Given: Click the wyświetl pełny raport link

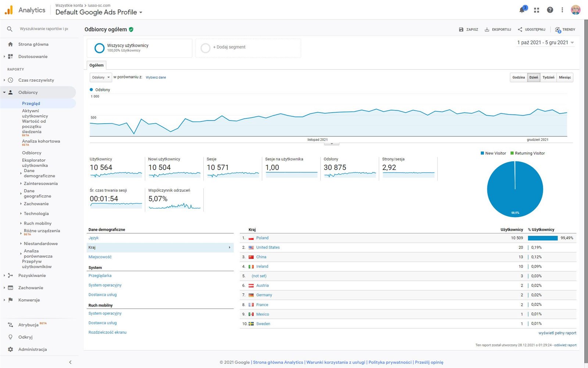Looking at the screenshot, I should (x=557, y=333).
